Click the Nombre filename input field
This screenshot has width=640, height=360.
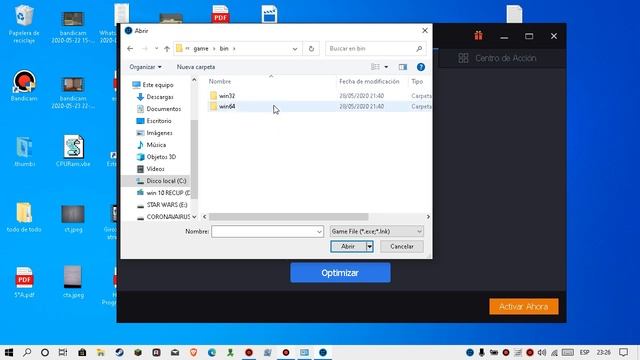pos(264,231)
